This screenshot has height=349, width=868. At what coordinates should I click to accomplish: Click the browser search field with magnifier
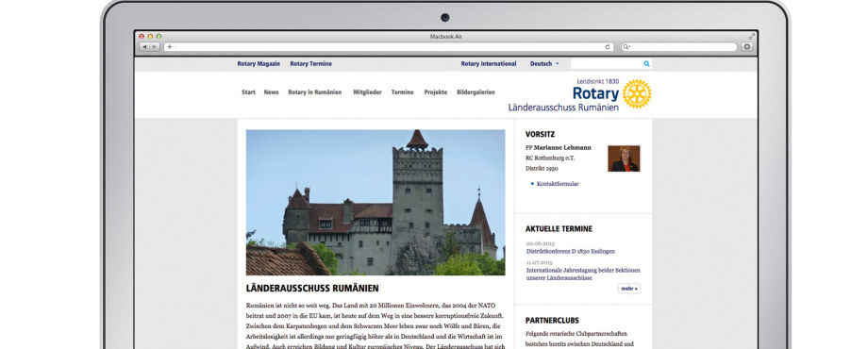click(x=678, y=47)
